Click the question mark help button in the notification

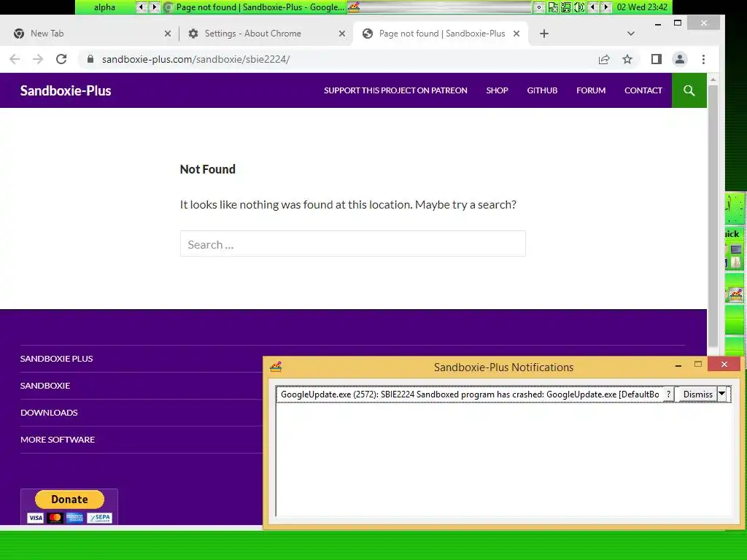tap(669, 394)
